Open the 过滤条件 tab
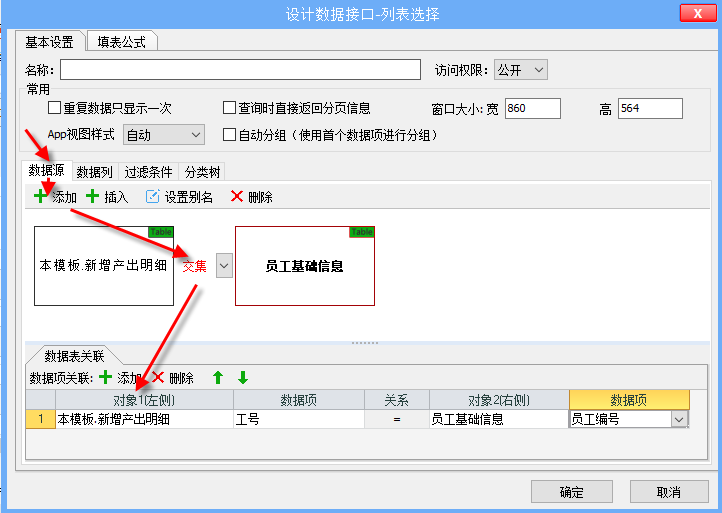 click(148, 172)
